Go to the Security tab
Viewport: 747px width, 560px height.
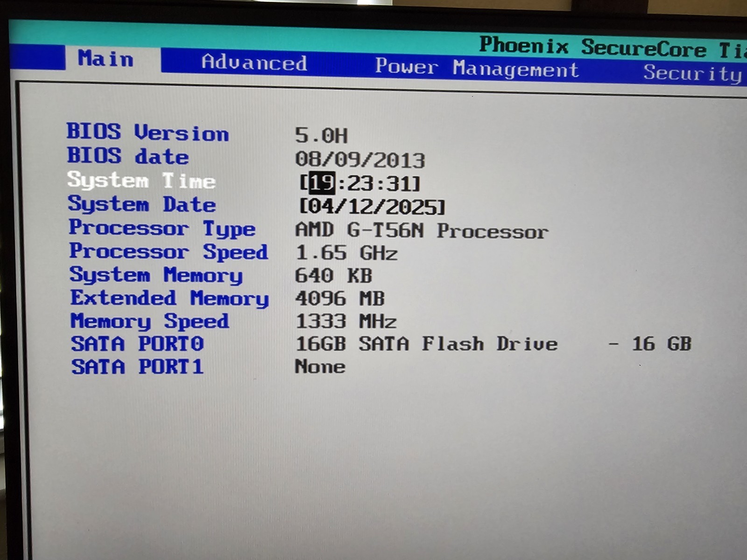[693, 73]
